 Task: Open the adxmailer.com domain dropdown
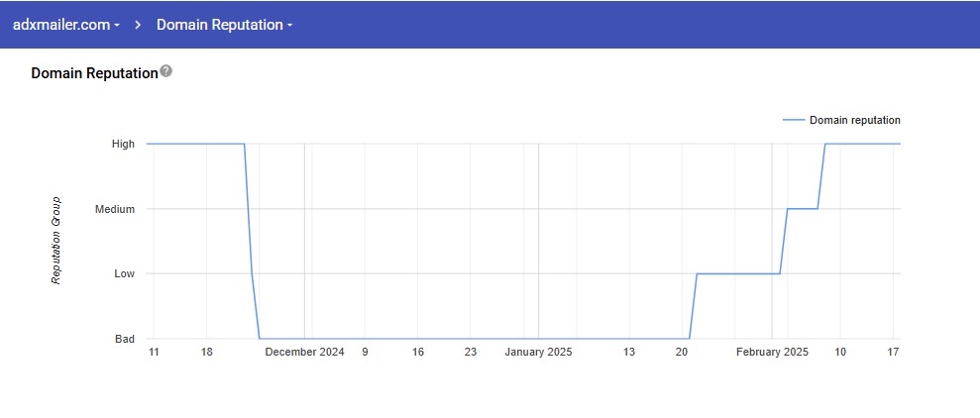pos(65,25)
